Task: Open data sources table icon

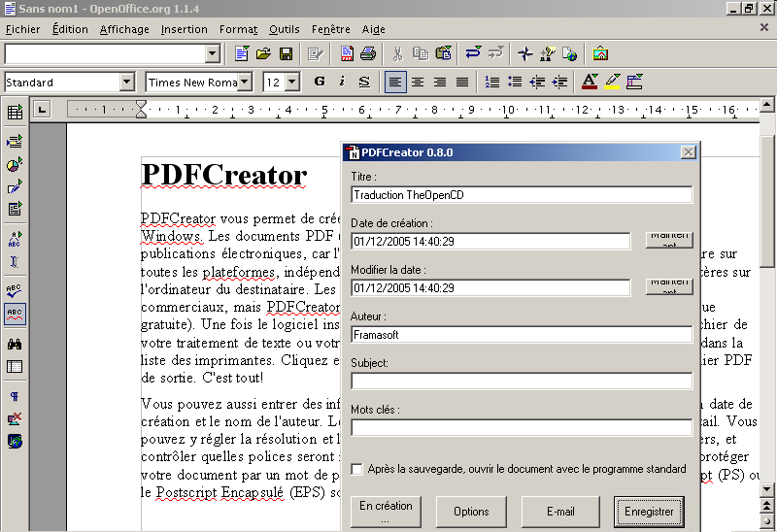Action: pos(15,367)
